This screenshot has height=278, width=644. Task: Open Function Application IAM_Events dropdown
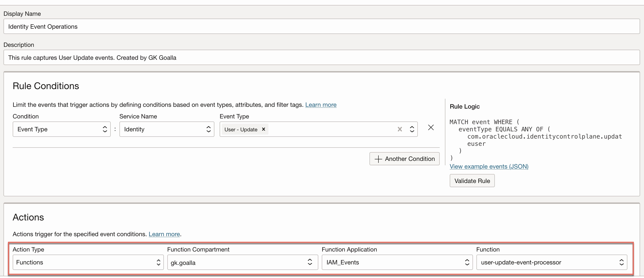[x=397, y=262]
